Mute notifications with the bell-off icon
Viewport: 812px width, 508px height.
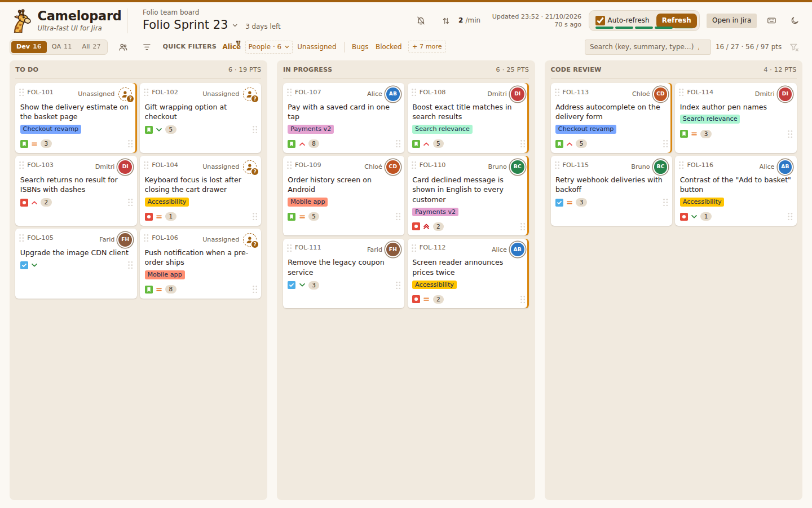point(421,20)
